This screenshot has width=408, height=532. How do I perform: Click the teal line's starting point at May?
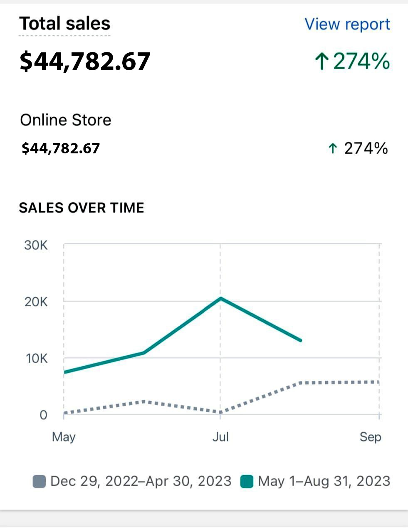click(65, 372)
